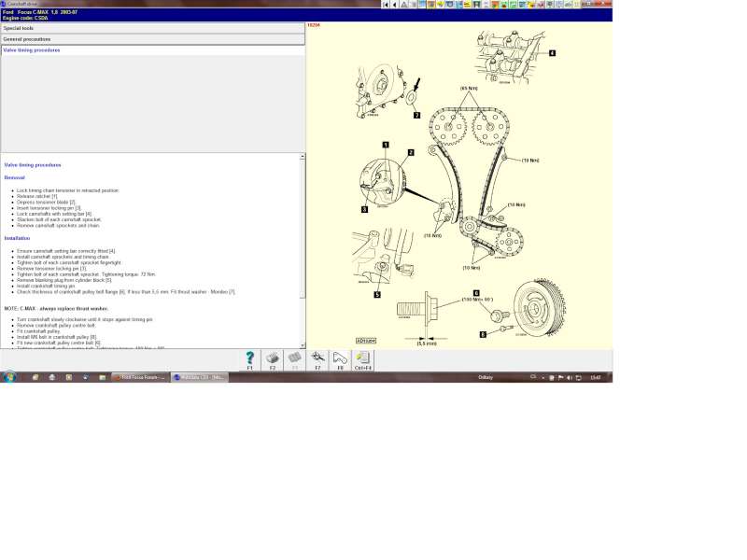Viewport: 747px width, 560px height.
Task: Select callout number 4 on the diagram
Action: (x=552, y=53)
